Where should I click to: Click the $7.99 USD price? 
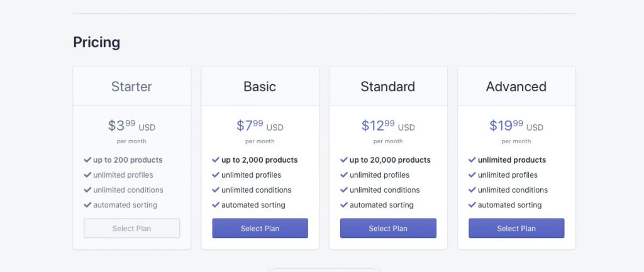pyautogui.click(x=260, y=126)
